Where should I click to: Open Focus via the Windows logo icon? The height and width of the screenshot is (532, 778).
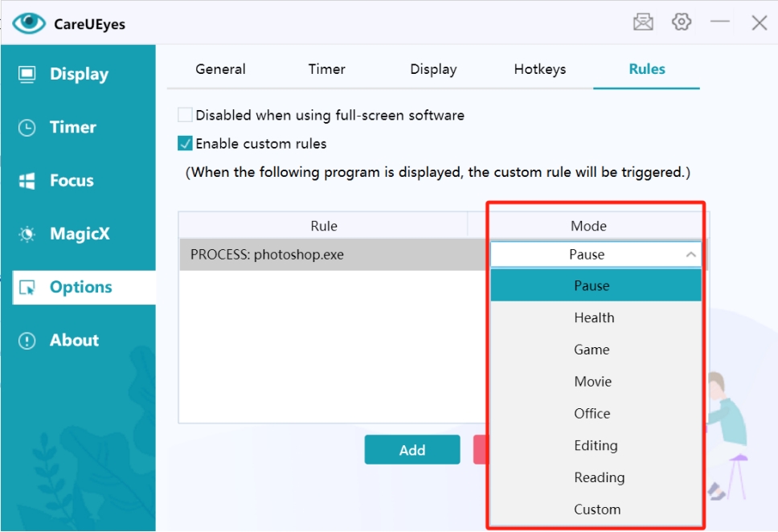[27, 181]
